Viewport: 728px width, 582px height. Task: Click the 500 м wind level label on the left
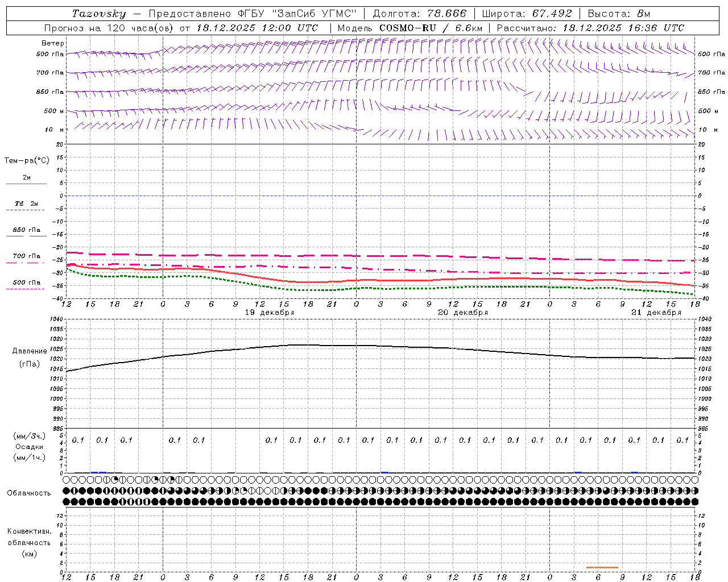(x=54, y=111)
